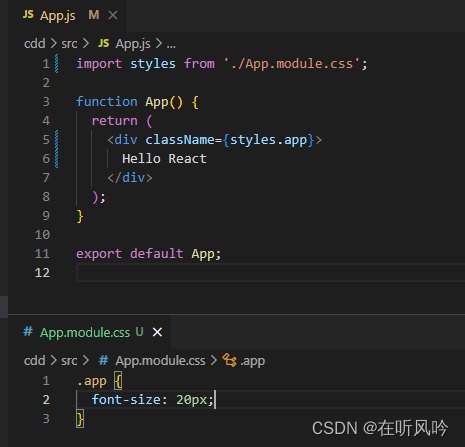Click the CSS hash icon on App.module.css tab

28,332
